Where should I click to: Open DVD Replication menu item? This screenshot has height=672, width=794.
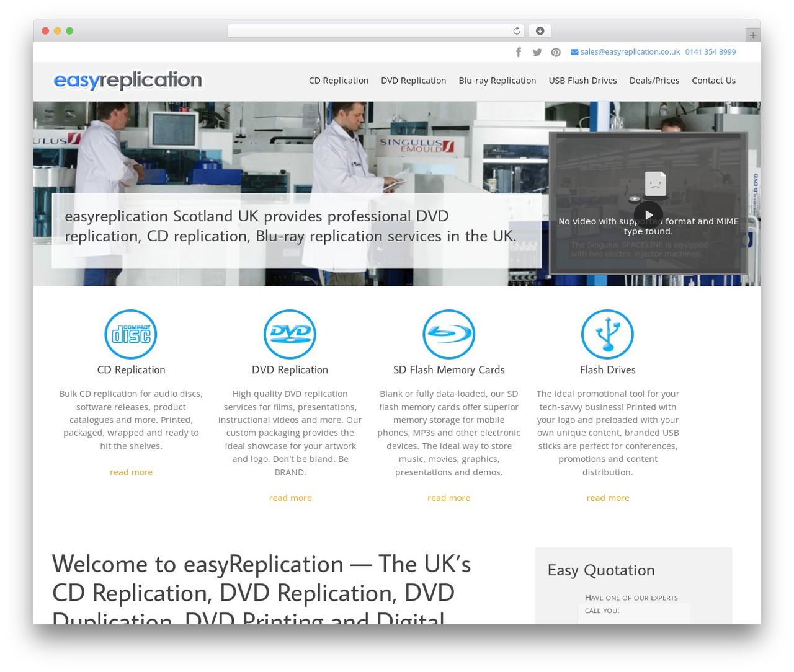pyautogui.click(x=414, y=81)
